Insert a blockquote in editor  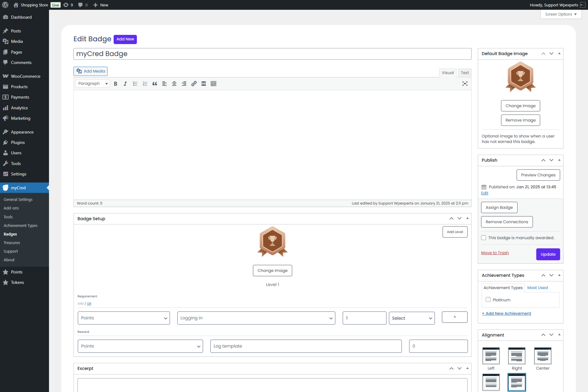point(155,84)
